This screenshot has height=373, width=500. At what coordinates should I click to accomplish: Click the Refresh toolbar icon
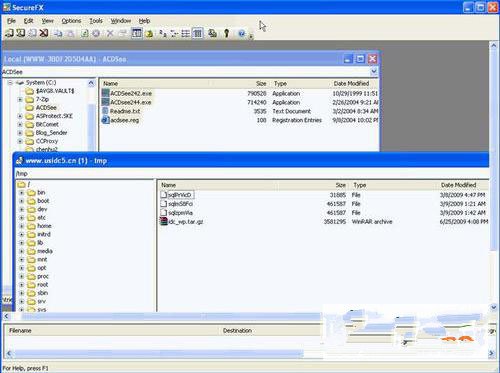(84, 33)
